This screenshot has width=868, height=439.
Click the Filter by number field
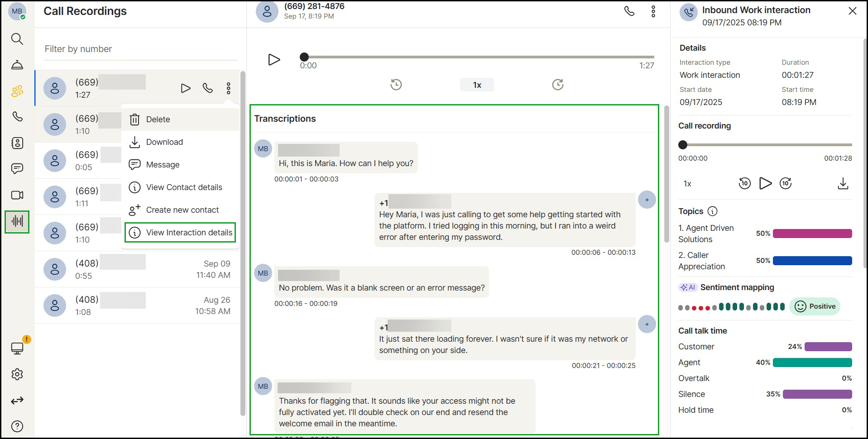click(140, 49)
